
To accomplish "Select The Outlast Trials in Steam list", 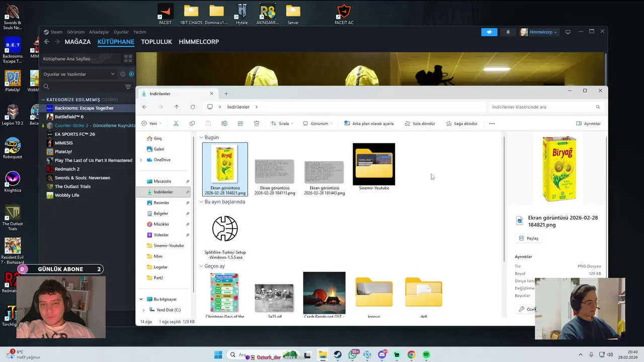I will tap(72, 187).
